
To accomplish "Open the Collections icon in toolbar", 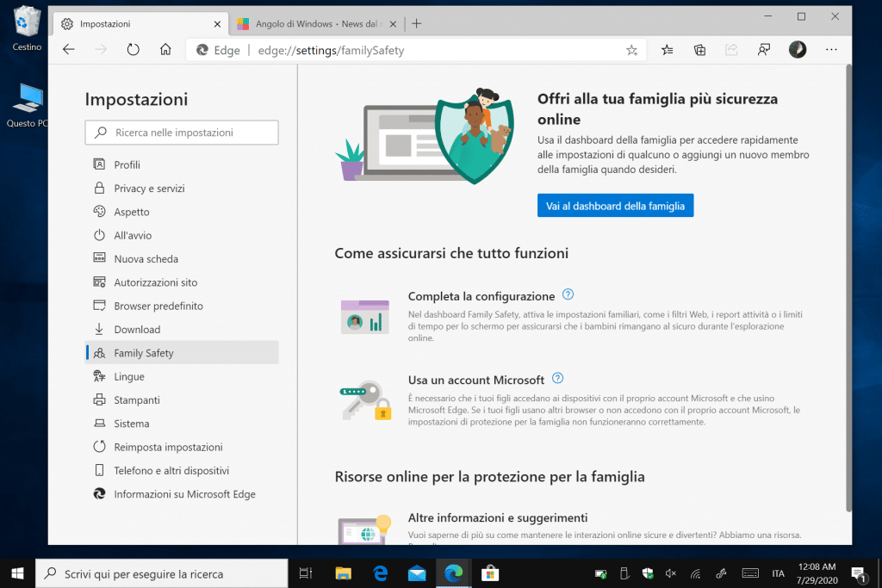I will (700, 50).
